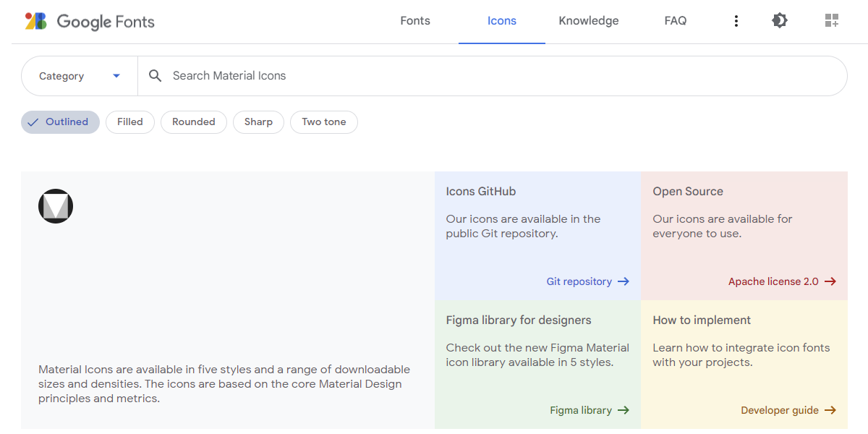Viewport: 868px width, 434px height.
Task: Switch to the Fonts tab
Action: [415, 21]
